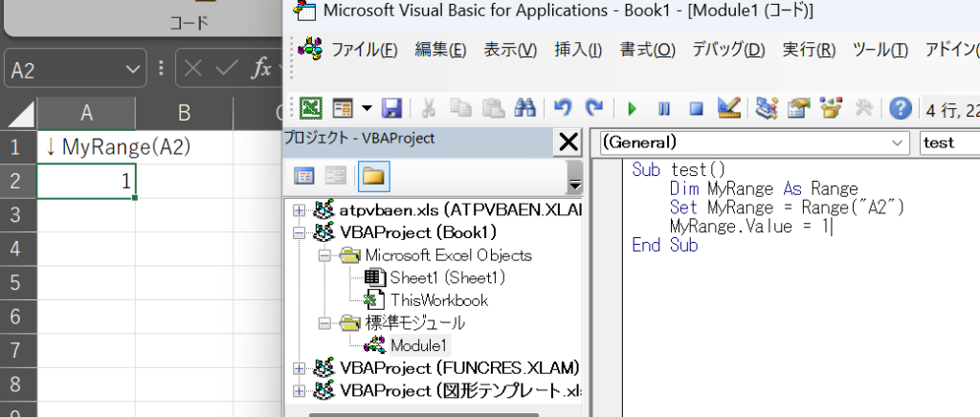Select row 5 header in Excel

tap(17, 283)
